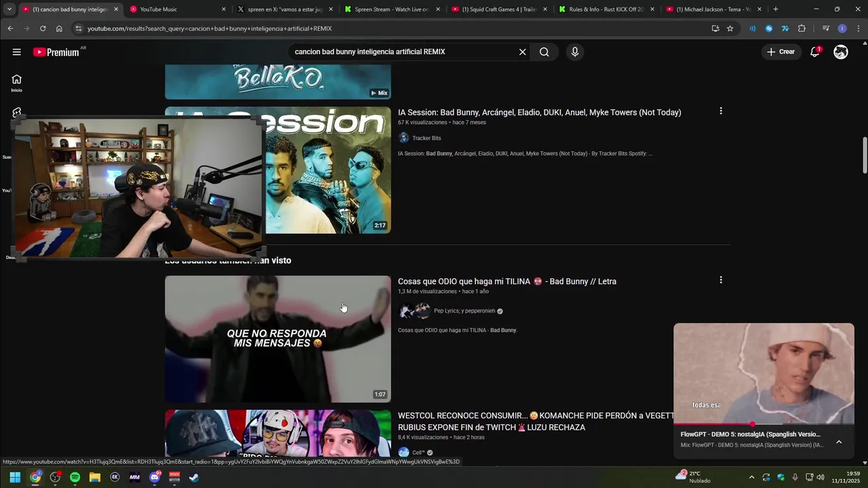Viewport: 868px width, 488px height.
Task: Open options menu for IA Session video
Action: tap(721, 111)
